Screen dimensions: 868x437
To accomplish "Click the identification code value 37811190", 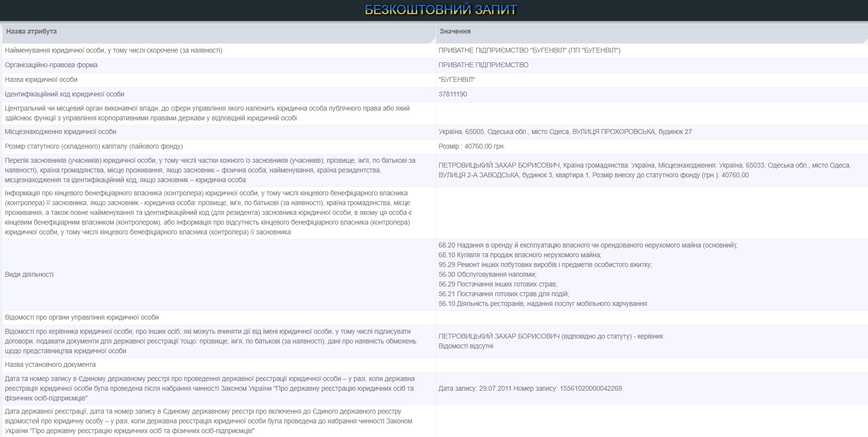I will pos(452,94).
